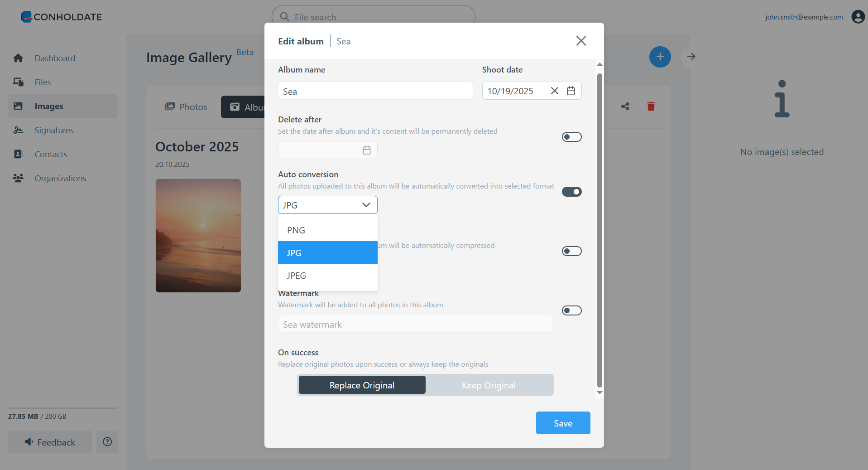The image size is (868, 470).
Task: Open the user account avatar menu
Action: pyautogui.click(x=858, y=17)
